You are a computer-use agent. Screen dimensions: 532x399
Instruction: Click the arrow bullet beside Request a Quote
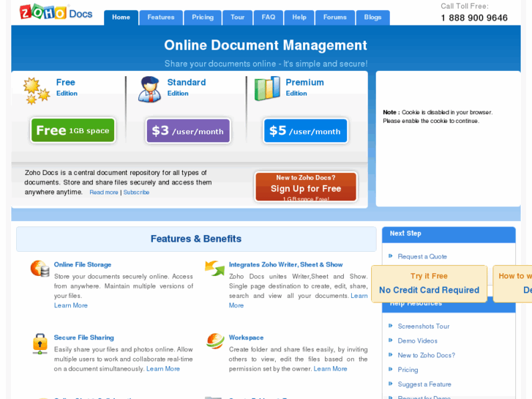point(391,256)
